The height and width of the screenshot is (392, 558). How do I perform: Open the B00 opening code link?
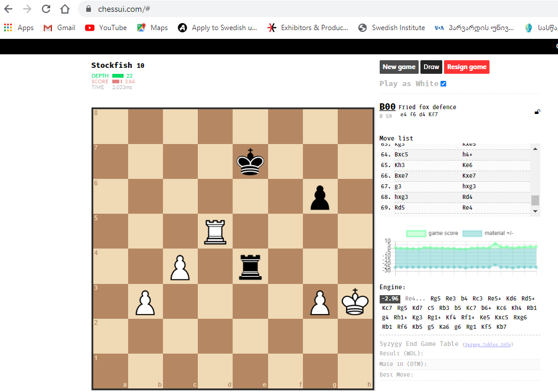tap(387, 107)
